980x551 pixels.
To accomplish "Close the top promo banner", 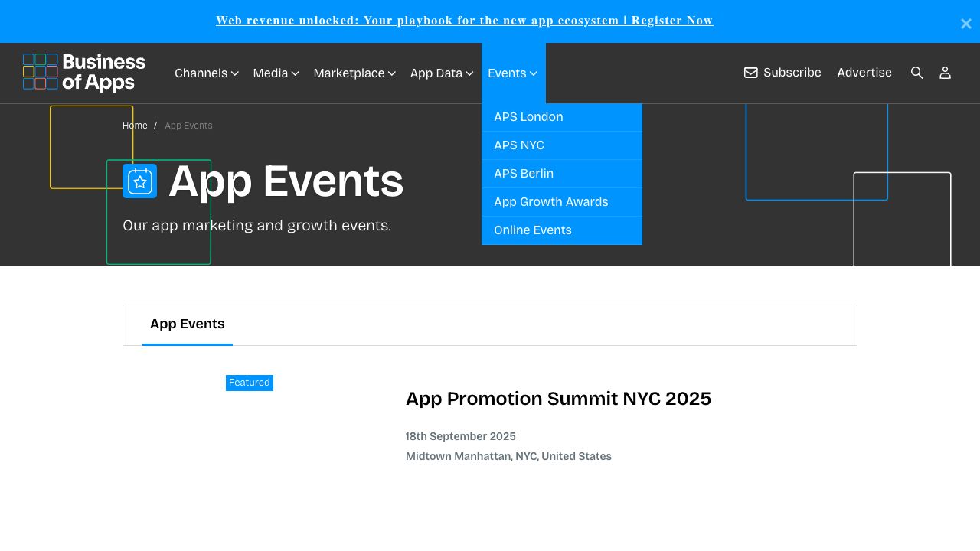I will pyautogui.click(x=965, y=24).
